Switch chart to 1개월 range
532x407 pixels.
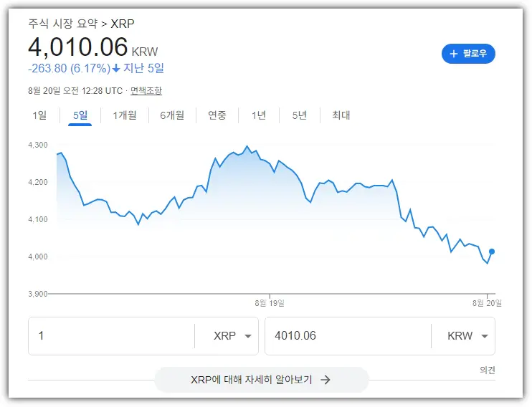click(125, 115)
